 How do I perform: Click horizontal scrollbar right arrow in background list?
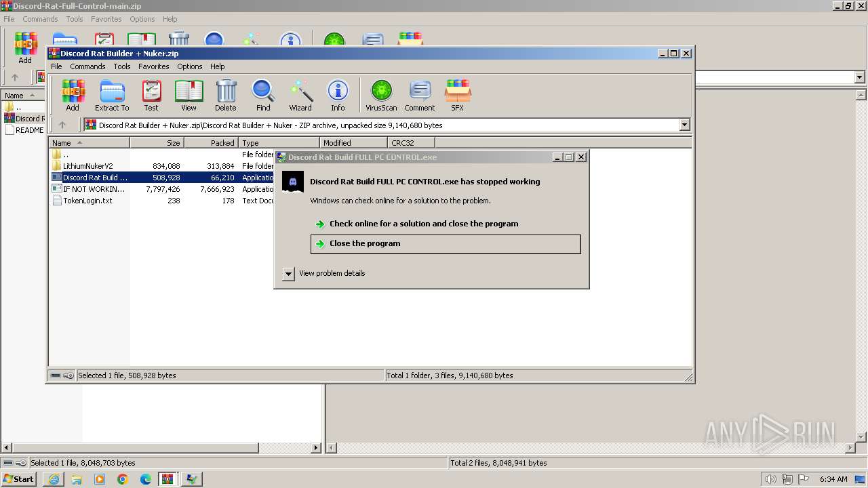pos(315,447)
